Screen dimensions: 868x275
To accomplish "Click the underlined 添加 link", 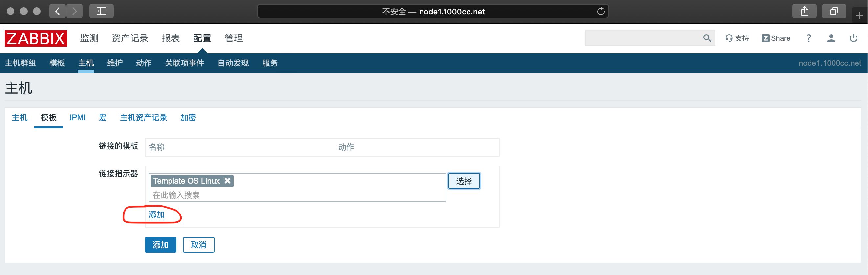I will pyautogui.click(x=156, y=214).
